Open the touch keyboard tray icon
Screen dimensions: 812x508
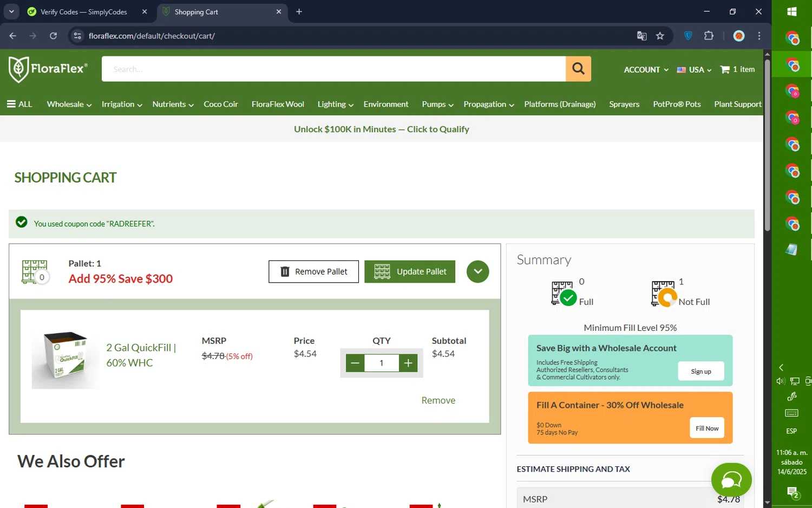[791, 413]
